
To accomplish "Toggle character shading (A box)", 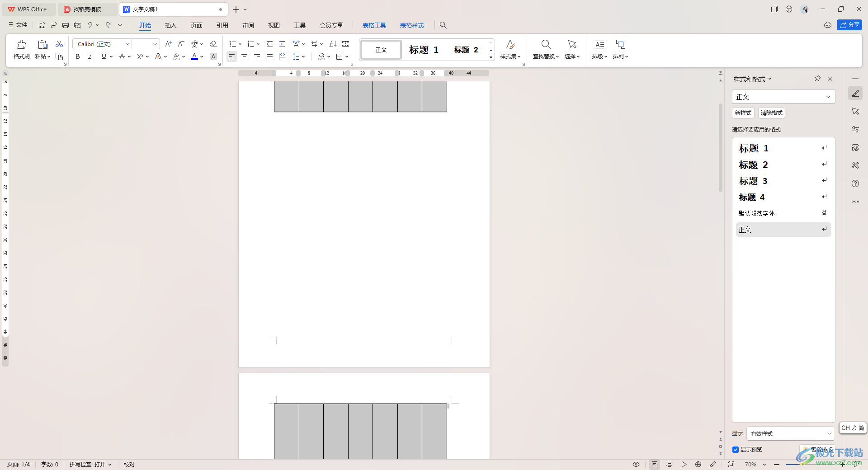I will 213,56.
